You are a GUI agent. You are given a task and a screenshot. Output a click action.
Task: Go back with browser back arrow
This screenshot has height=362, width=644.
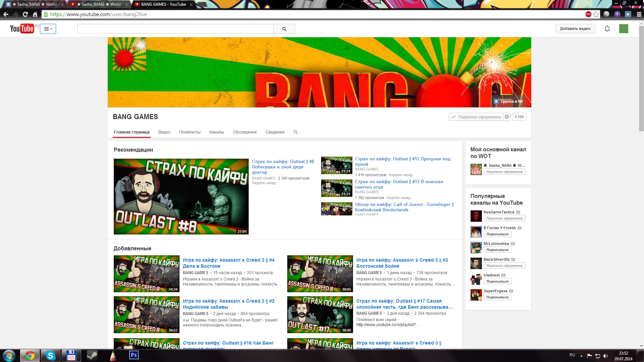tap(6, 14)
